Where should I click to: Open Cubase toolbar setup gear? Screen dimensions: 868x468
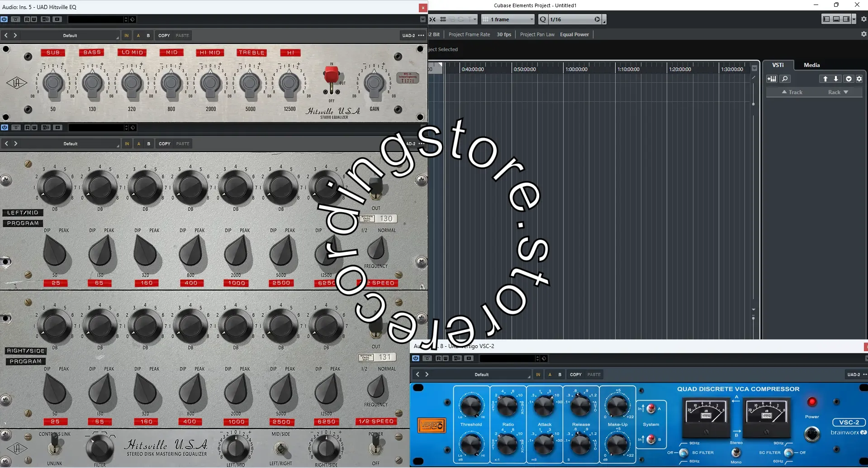(863, 19)
